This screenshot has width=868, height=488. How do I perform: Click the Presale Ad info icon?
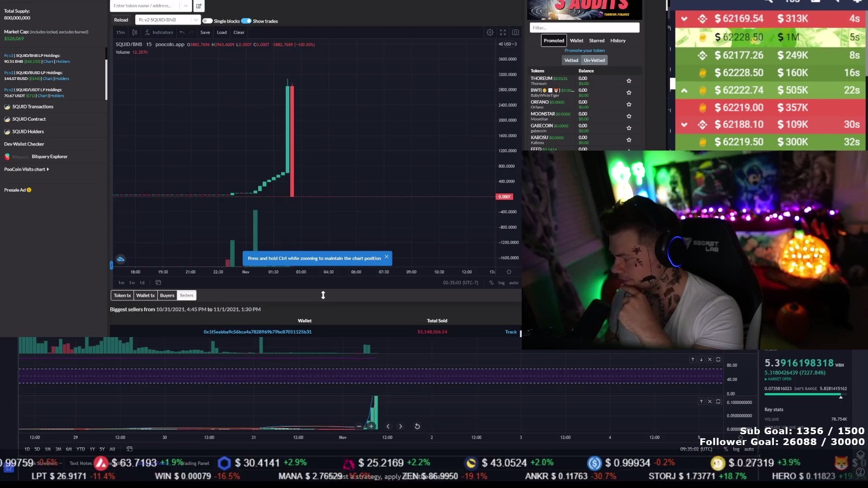(29, 190)
